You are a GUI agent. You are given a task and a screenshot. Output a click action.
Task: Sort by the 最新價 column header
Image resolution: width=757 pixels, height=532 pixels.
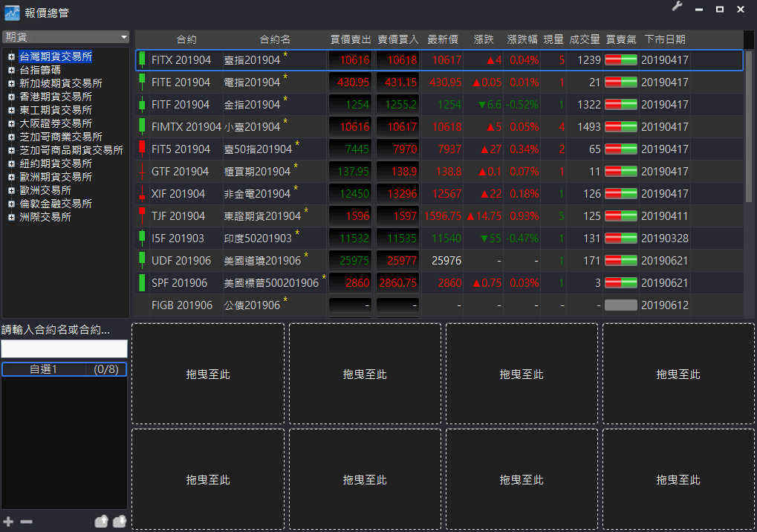442,39
